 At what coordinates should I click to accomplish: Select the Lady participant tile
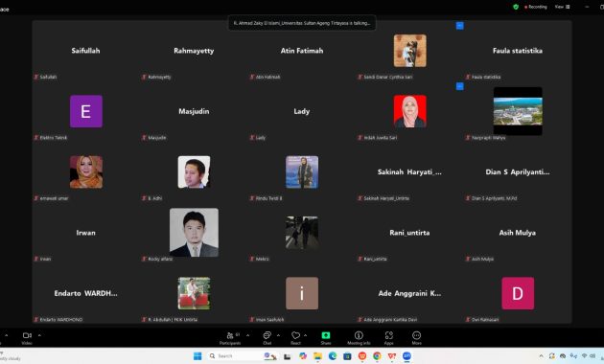click(302, 111)
